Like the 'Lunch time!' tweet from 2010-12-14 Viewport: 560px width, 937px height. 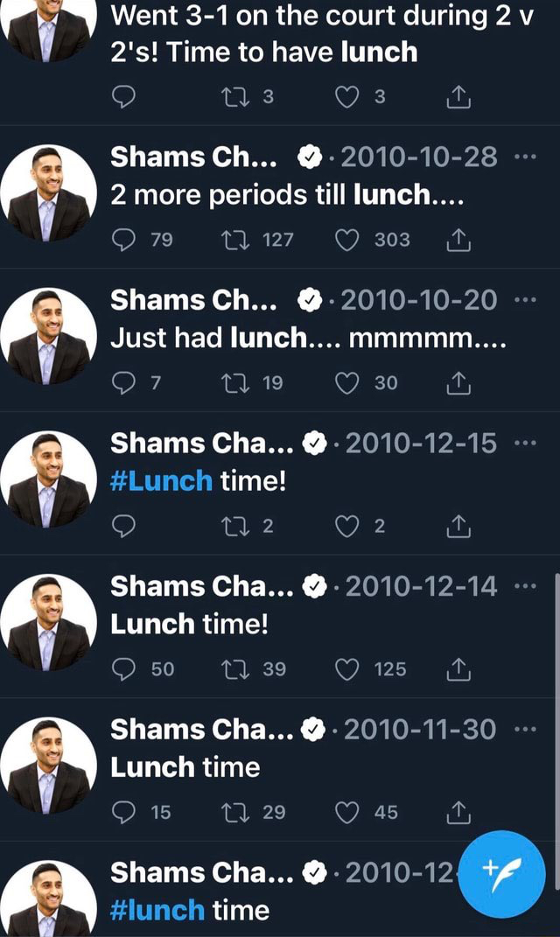click(347, 669)
